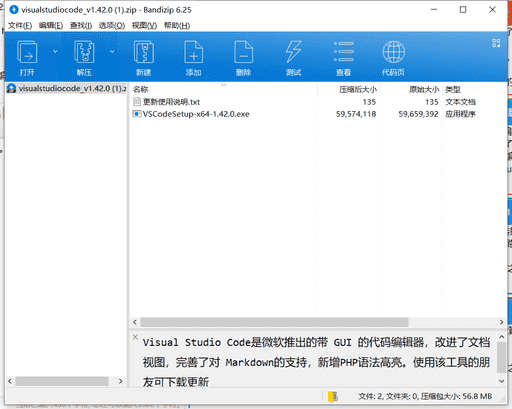Open the 查找(I) menu
The height and width of the screenshot is (409, 512).
coord(81,26)
